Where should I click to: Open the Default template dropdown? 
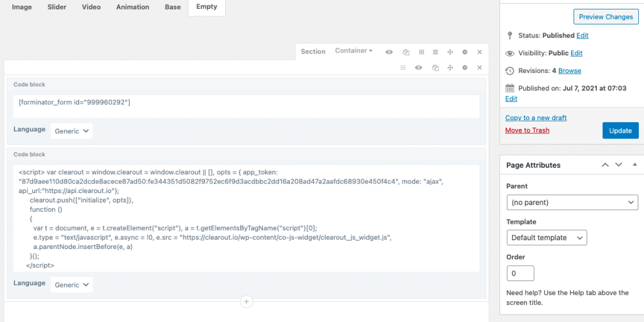(547, 238)
